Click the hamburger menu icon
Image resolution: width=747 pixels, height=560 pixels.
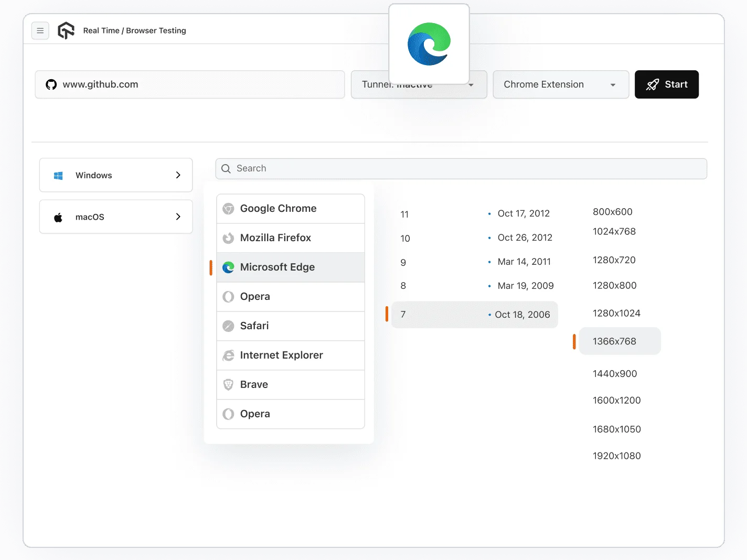pyautogui.click(x=40, y=31)
